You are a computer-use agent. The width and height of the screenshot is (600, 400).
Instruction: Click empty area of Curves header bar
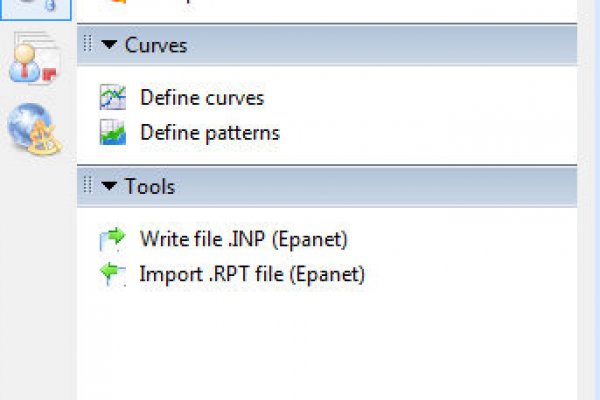pyautogui.click(x=380, y=46)
